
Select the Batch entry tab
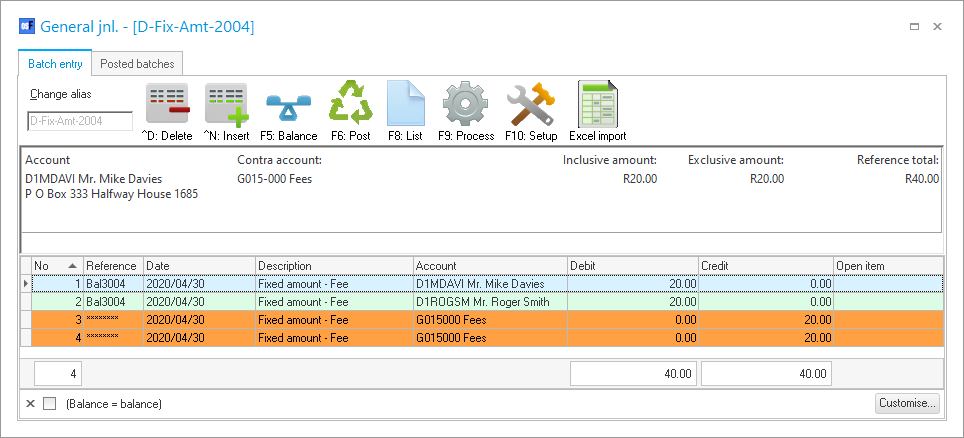pyautogui.click(x=55, y=64)
